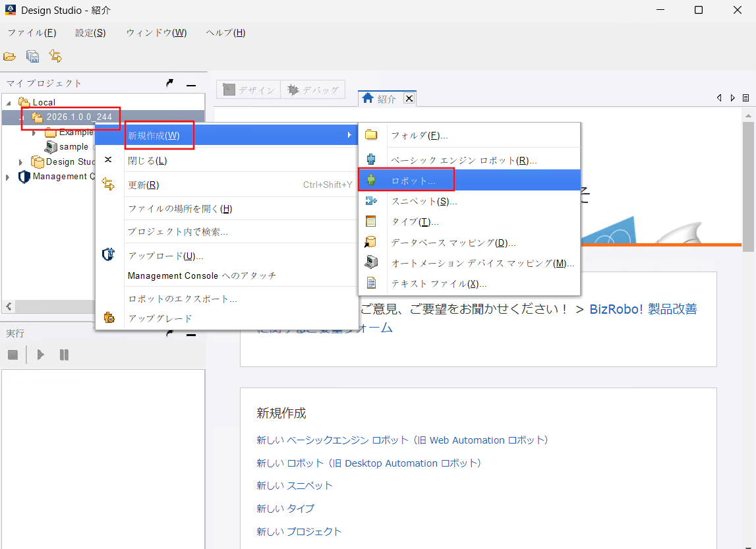This screenshot has width=756, height=549.
Task: Click the Management Console shield icon in tree
Action: pos(24,177)
